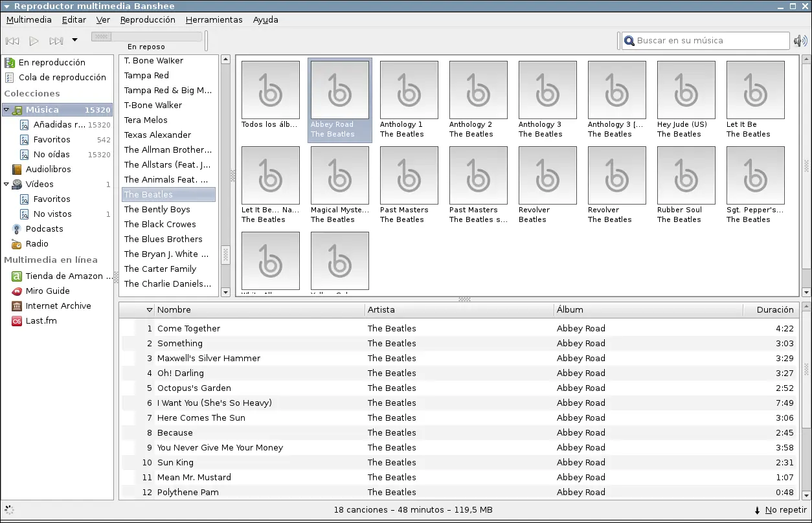
Task: Open the Herramientas menu
Action: (214, 19)
